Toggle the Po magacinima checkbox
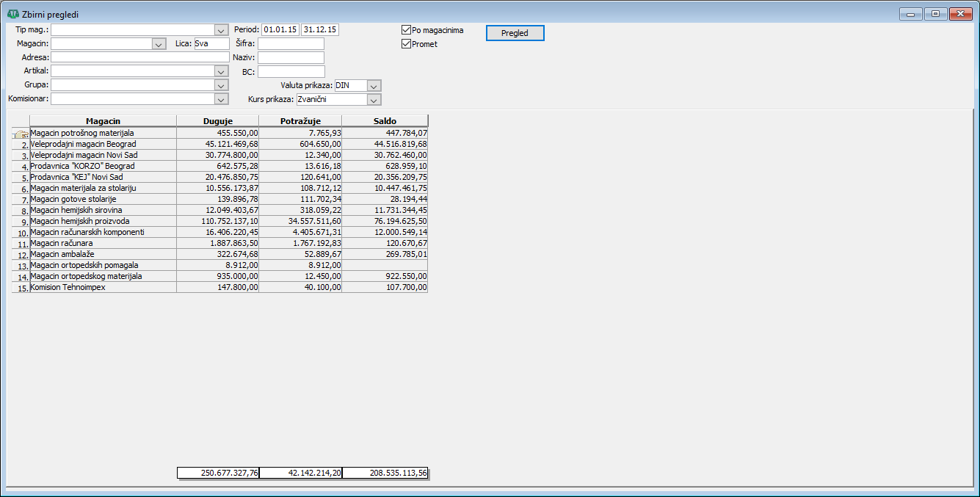980x497 pixels. (x=406, y=30)
